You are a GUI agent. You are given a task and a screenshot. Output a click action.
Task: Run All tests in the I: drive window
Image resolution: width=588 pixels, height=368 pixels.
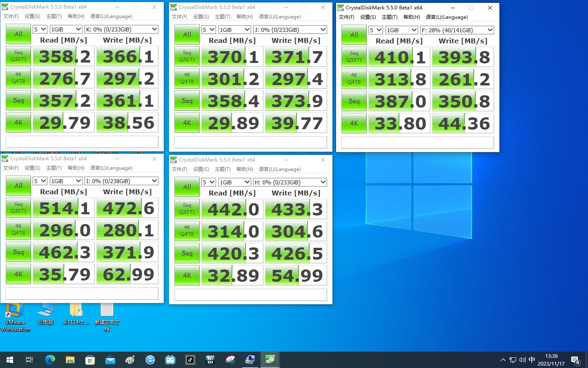(18, 186)
